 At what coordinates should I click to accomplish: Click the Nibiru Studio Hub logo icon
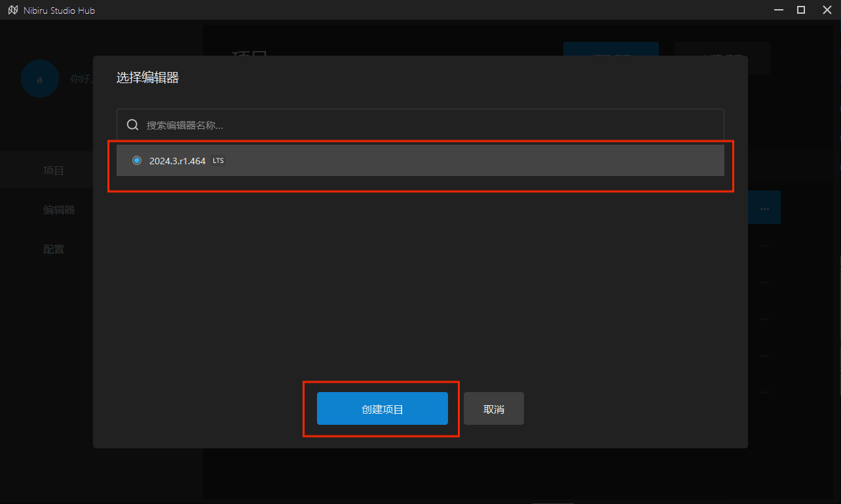[12, 10]
